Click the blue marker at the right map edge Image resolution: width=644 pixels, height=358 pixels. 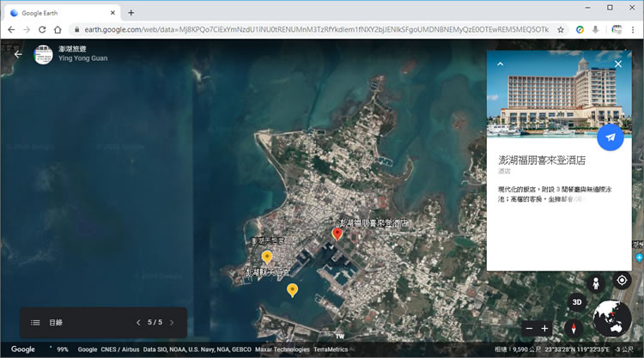coord(639,258)
